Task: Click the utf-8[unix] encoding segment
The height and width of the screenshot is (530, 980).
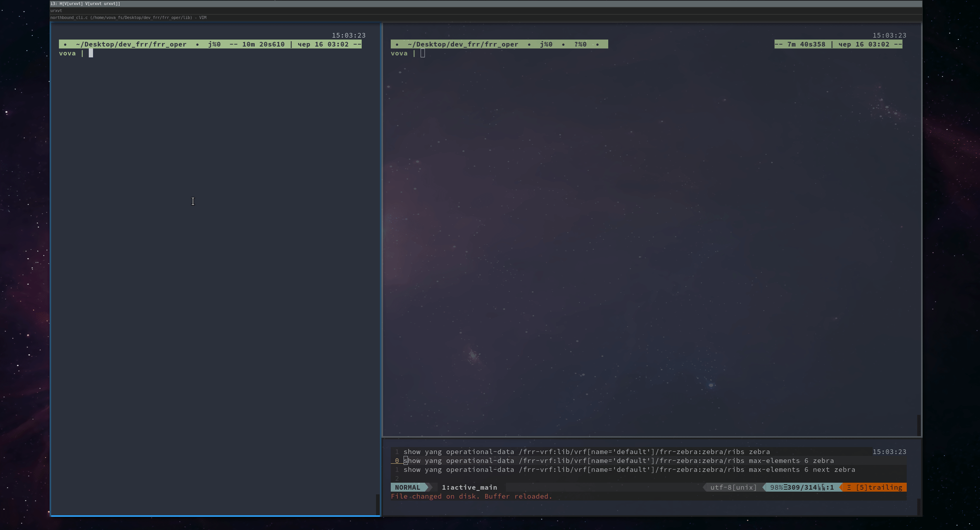Action: coord(733,487)
